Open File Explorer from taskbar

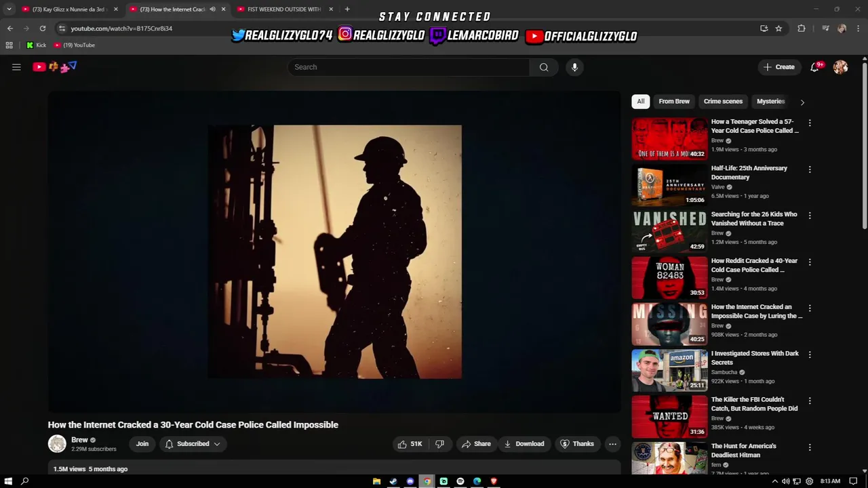click(x=376, y=481)
